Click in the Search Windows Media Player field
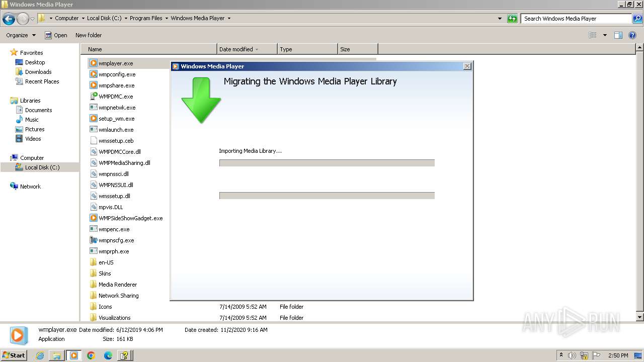 [x=577, y=19]
